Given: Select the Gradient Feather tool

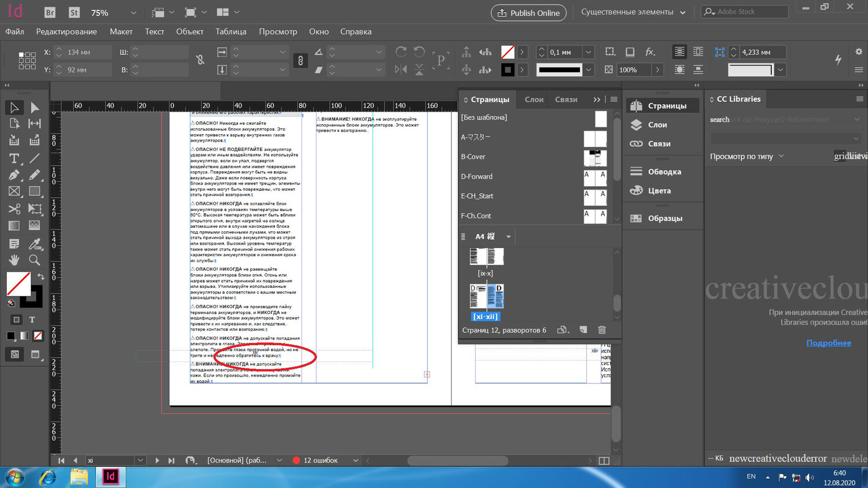Looking at the screenshot, I should click(35, 225).
